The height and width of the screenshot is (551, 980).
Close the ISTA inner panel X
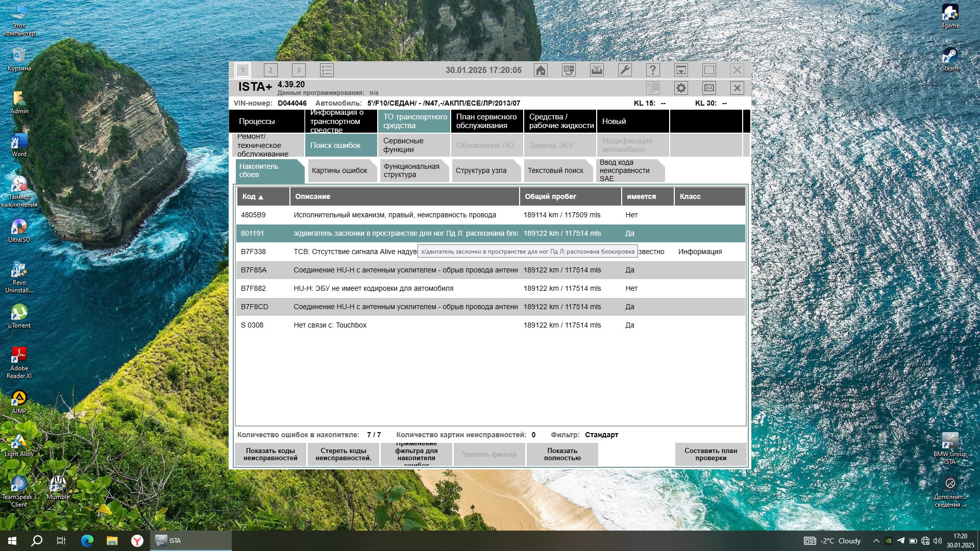(x=737, y=88)
